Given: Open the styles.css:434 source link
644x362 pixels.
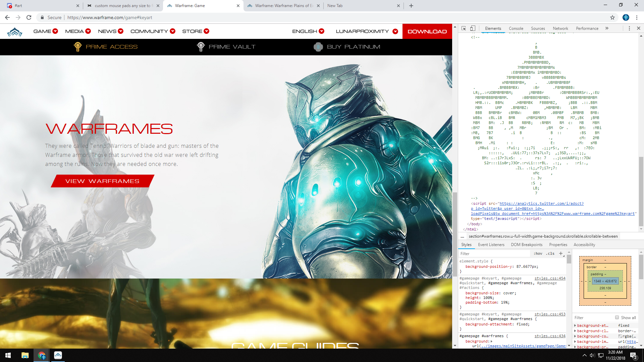Looking at the screenshot, I should click(x=550, y=336).
